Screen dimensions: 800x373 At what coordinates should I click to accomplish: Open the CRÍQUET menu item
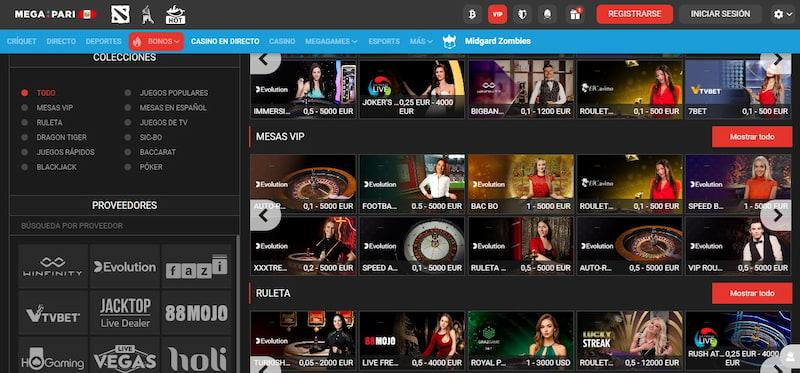[x=21, y=41]
